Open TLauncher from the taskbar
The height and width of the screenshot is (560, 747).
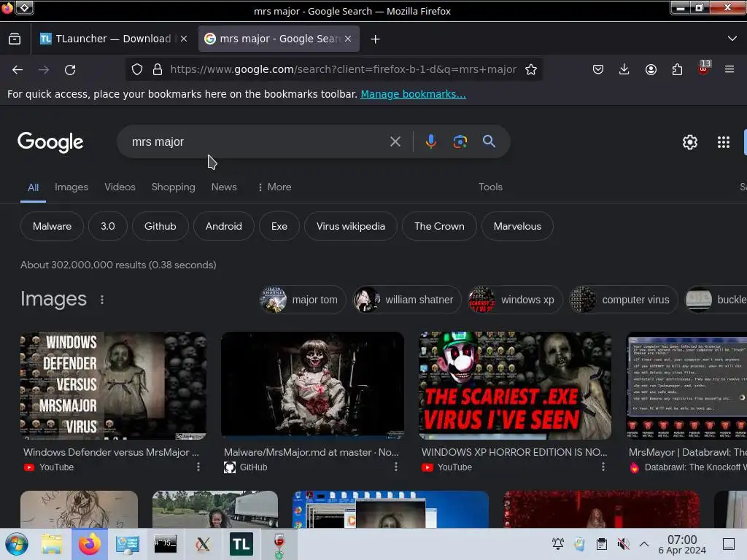241,544
